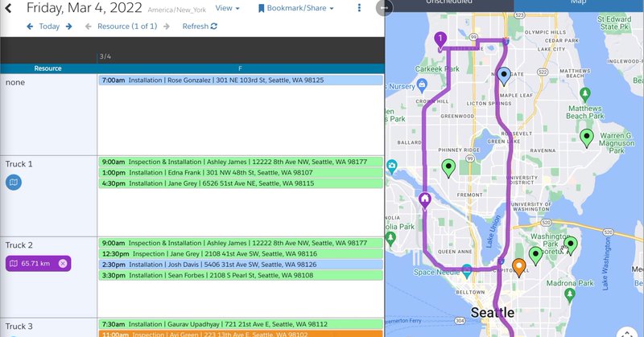Go back using the left chevron icon
This screenshot has height=337, width=644.
pyautogui.click(x=8, y=8)
